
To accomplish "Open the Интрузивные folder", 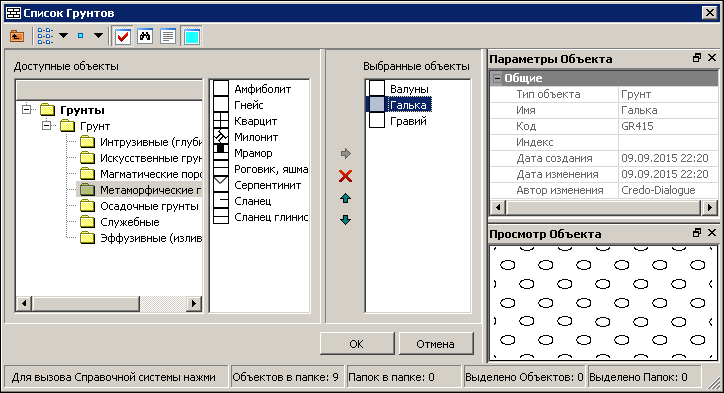I will (151, 142).
